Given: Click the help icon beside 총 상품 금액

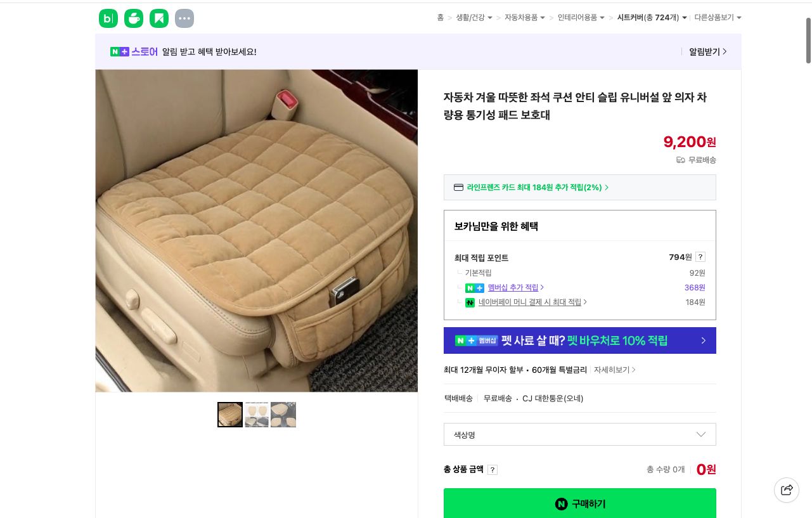Looking at the screenshot, I should (493, 470).
